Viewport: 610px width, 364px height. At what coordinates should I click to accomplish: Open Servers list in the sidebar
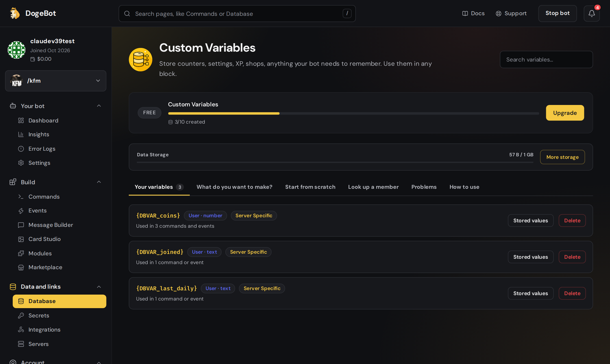pyautogui.click(x=38, y=344)
